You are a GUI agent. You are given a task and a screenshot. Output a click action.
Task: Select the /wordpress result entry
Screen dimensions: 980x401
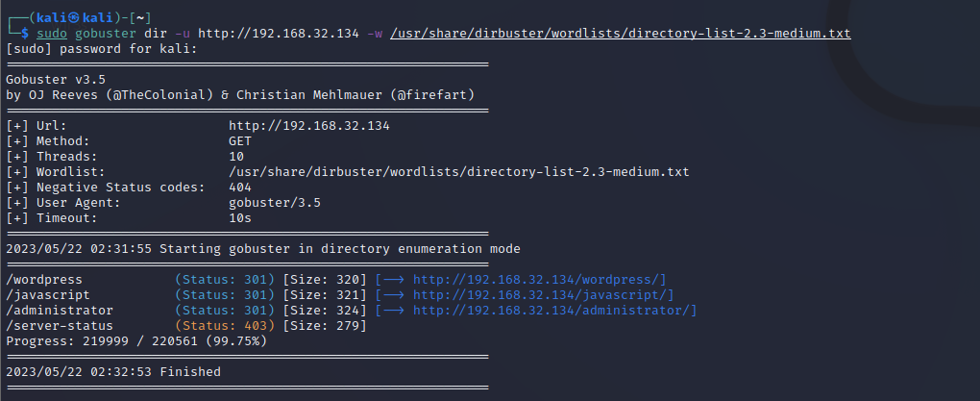click(45, 279)
